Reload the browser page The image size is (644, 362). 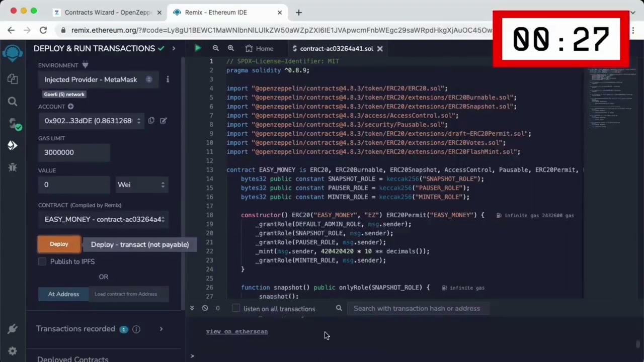click(43, 30)
